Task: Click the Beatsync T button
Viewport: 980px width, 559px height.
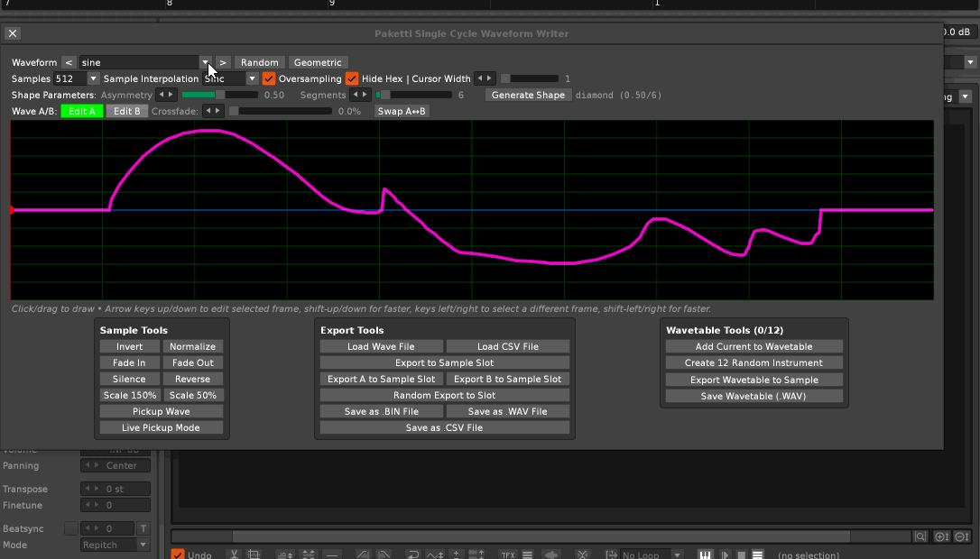Action: tap(143, 529)
